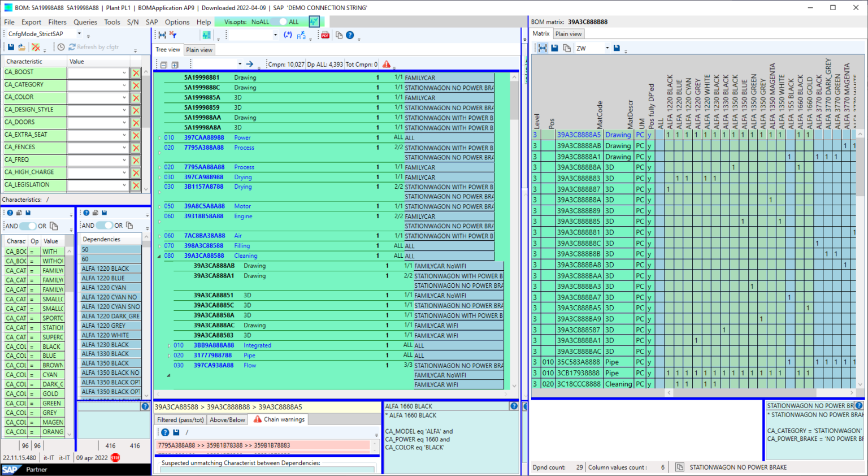Open the round blue help icon

pyautogui.click(x=349, y=35)
